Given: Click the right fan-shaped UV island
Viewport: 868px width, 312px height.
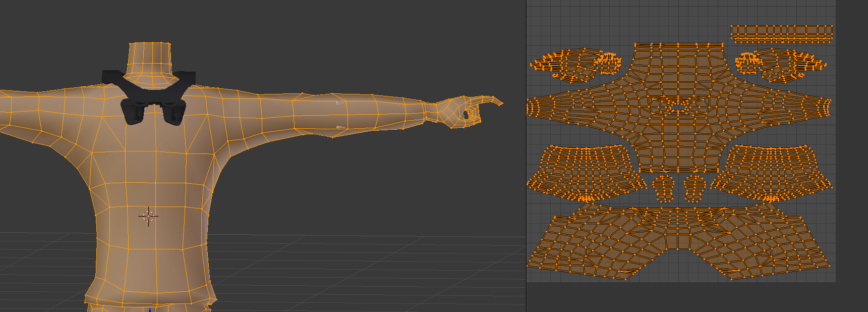Looking at the screenshot, I should [x=772, y=173].
